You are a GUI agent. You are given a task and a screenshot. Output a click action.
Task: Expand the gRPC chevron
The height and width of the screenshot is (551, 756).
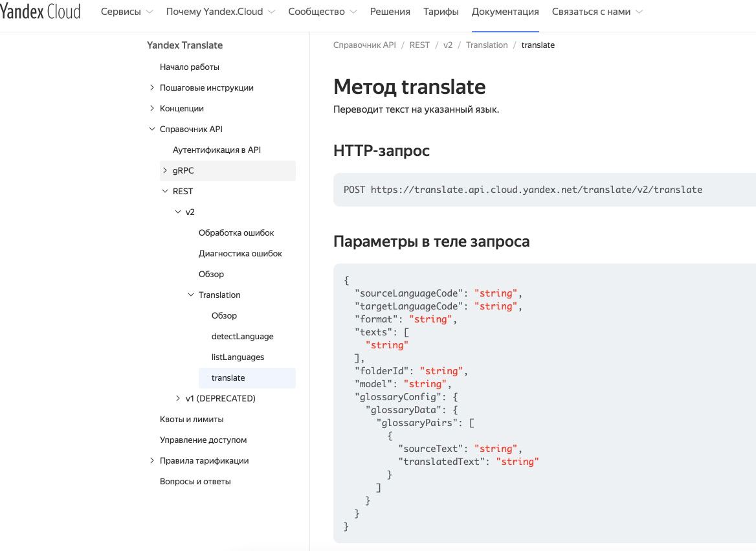pos(165,170)
